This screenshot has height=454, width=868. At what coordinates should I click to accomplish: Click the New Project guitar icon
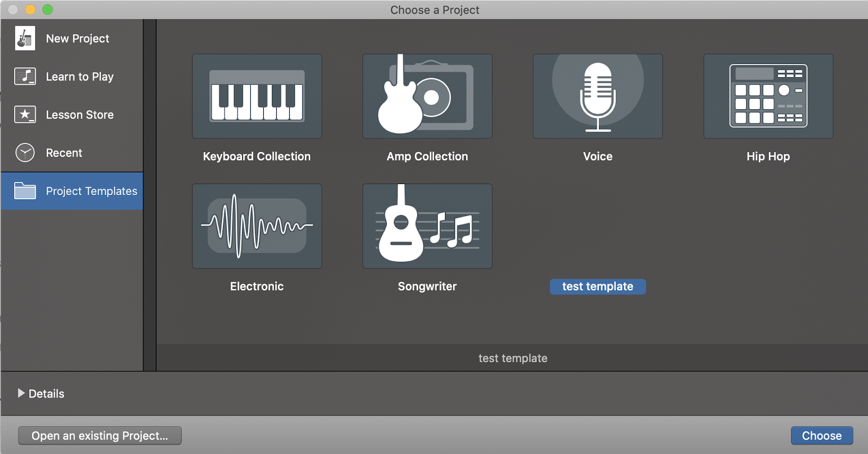[25, 39]
